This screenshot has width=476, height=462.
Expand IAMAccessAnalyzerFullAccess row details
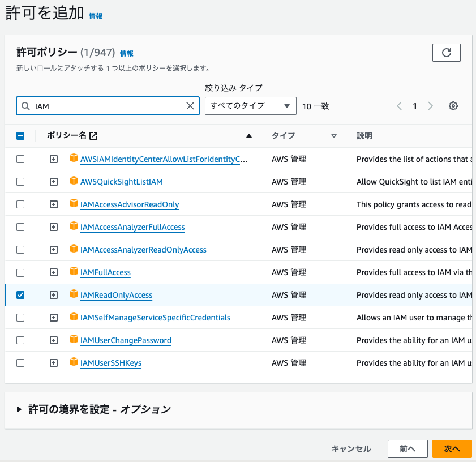click(x=54, y=227)
